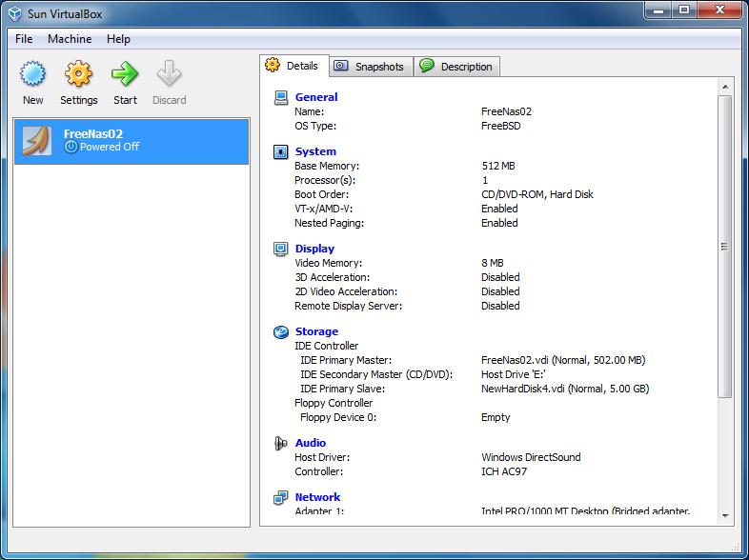Open the Help menu
749x560 pixels.
point(118,39)
